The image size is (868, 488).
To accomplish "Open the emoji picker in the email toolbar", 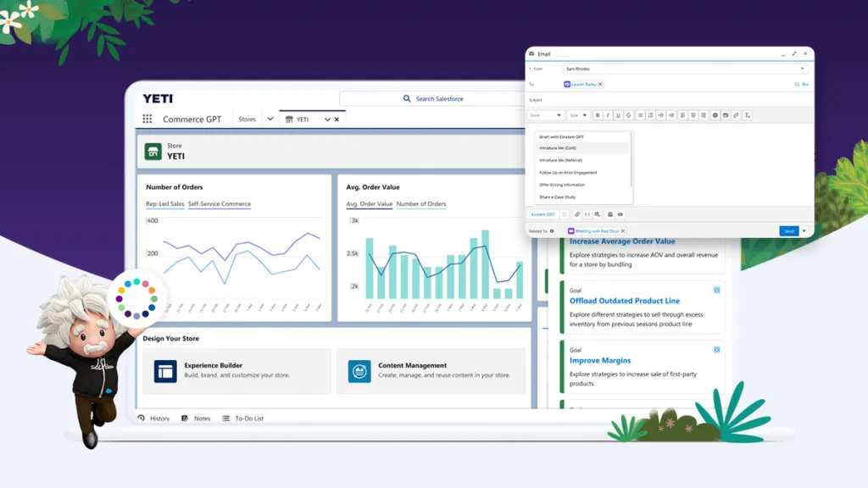I will point(715,115).
